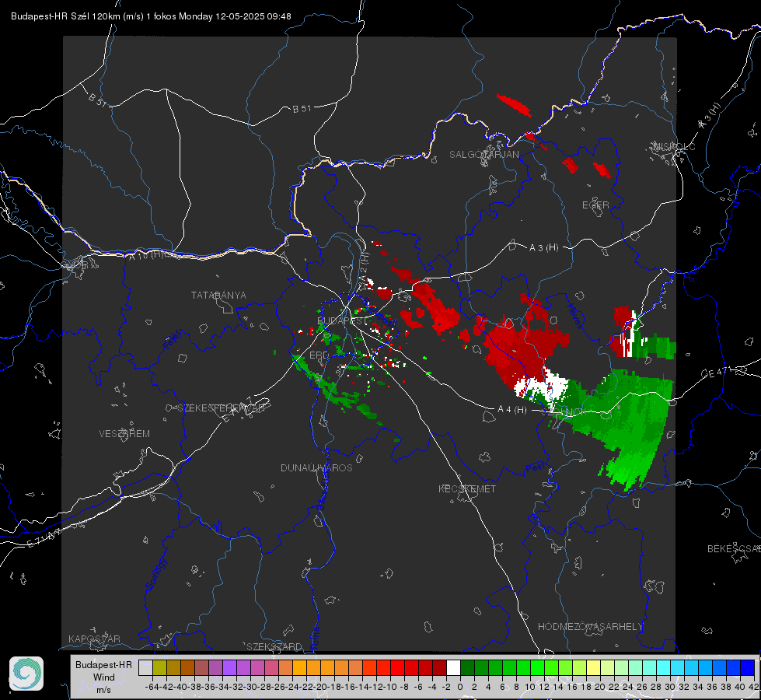761x700 pixels.
Task: Click the DUNAUJVAROS city label
Action: pyautogui.click(x=316, y=467)
